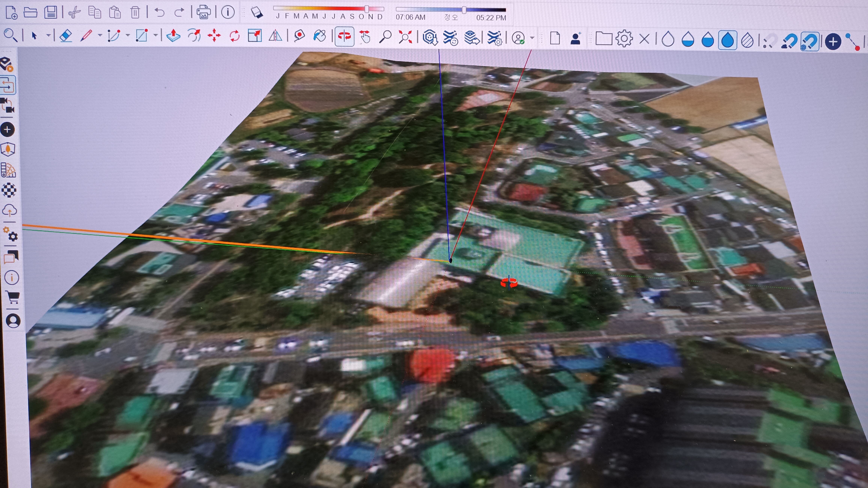Screen dimensions: 868x488
Task: Print the model view
Action: click(x=204, y=12)
